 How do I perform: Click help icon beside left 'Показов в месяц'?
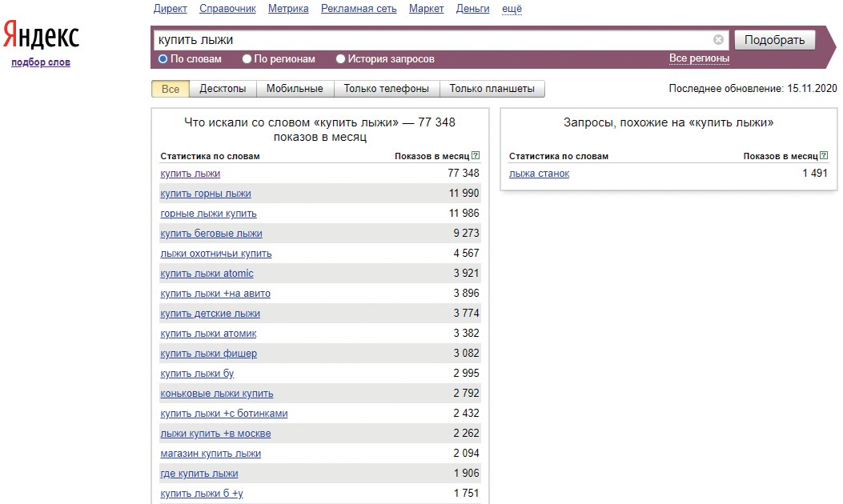(476, 156)
